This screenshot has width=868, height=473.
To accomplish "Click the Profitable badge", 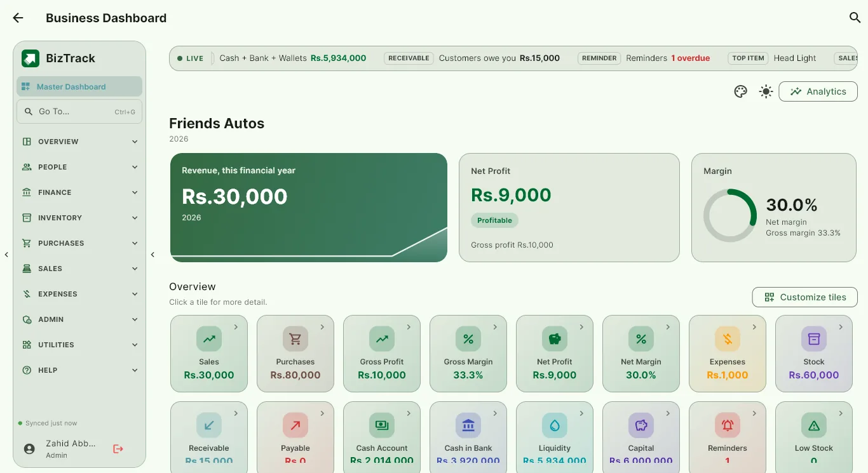I will point(495,220).
